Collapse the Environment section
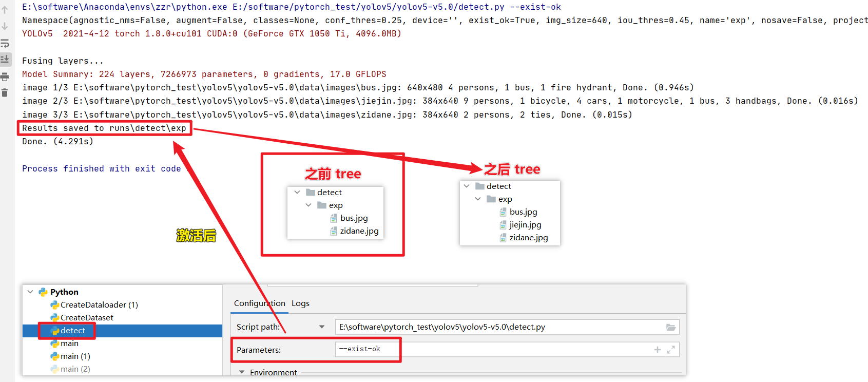 (241, 372)
